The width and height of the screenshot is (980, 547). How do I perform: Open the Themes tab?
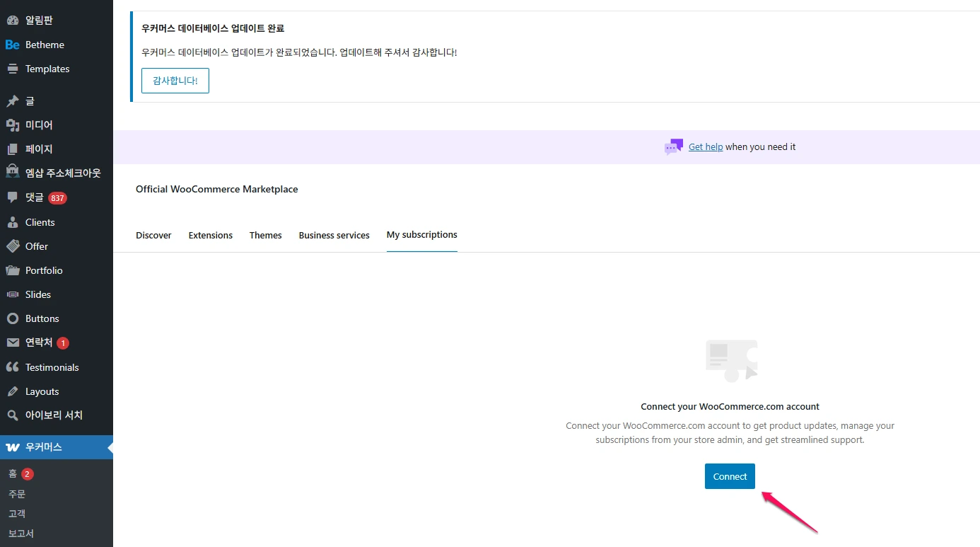point(265,235)
